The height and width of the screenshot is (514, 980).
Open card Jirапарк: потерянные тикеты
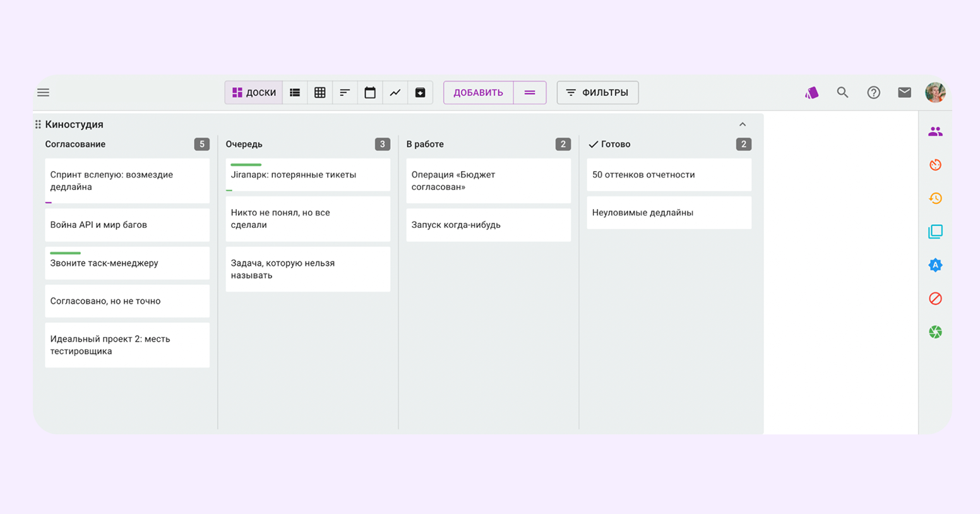(x=308, y=174)
